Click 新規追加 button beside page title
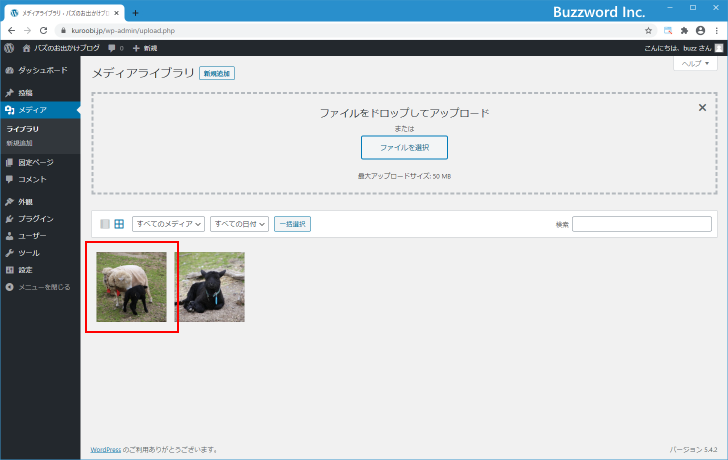The image size is (728, 460). coord(217,74)
